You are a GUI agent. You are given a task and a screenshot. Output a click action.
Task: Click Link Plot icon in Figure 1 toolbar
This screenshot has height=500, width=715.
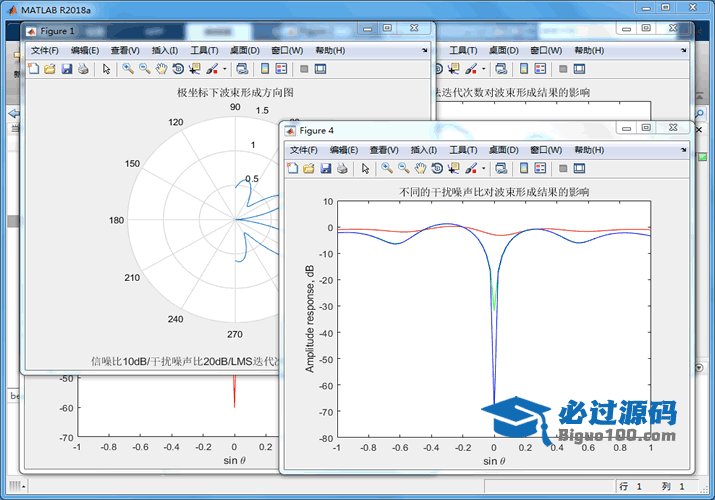coord(242,69)
